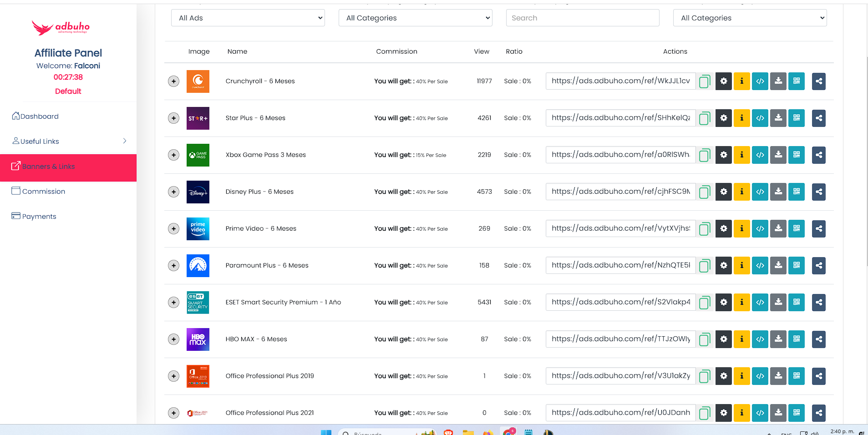
Task: Select the Prime Video referral URL field
Action: click(x=621, y=228)
